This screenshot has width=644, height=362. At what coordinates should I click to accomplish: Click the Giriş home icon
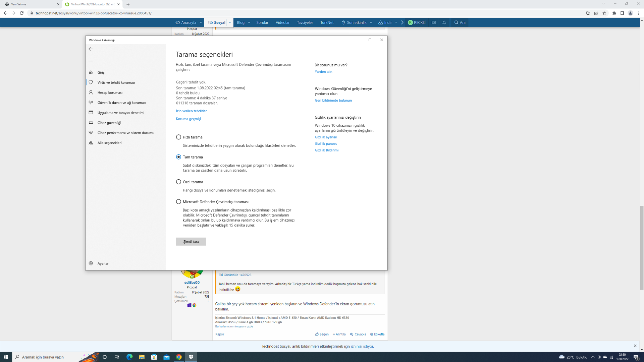coord(91,72)
